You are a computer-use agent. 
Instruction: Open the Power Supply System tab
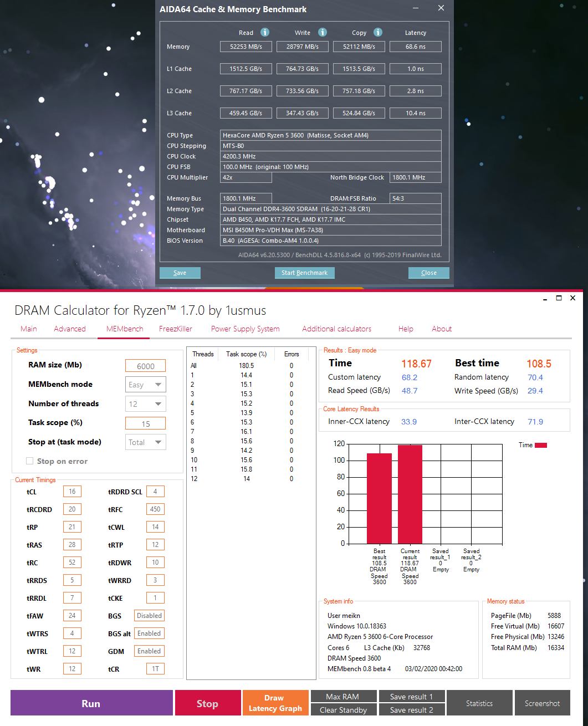[245, 329]
